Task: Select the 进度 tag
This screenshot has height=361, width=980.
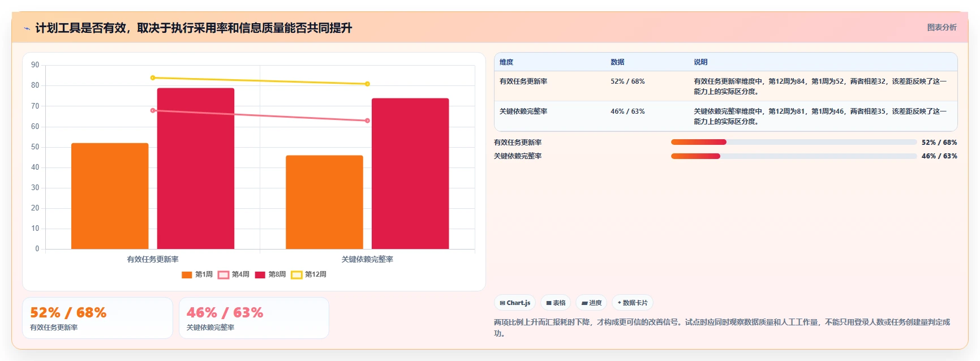Action: click(x=591, y=303)
